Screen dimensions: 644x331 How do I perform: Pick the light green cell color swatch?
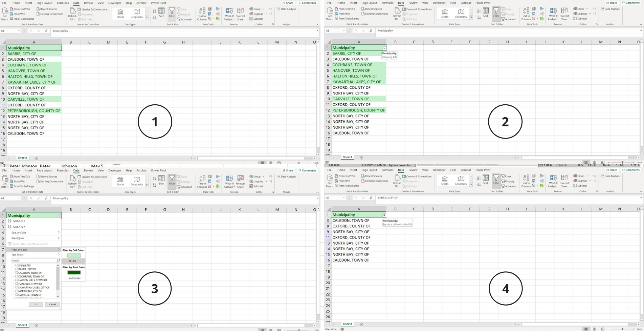coord(74,256)
